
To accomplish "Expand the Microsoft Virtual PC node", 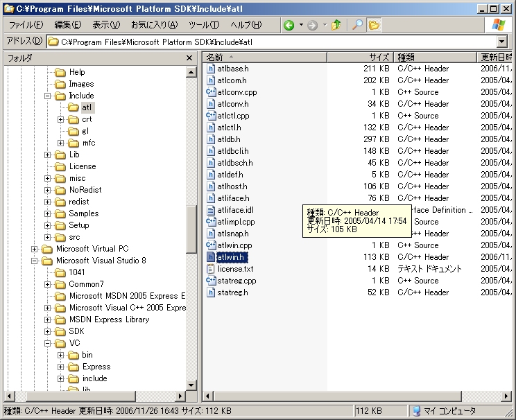I will [34, 249].
